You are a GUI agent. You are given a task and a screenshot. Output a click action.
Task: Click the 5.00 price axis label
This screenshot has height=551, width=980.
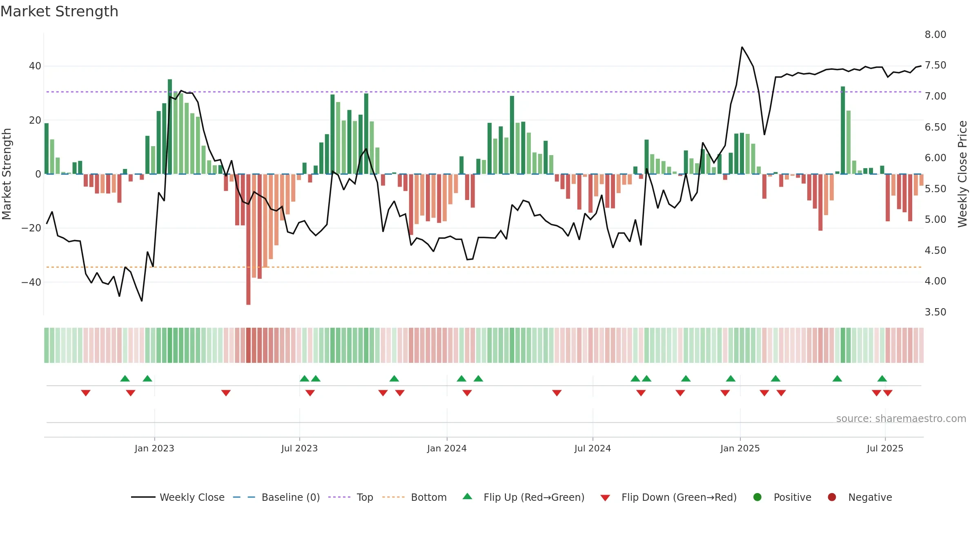point(935,219)
